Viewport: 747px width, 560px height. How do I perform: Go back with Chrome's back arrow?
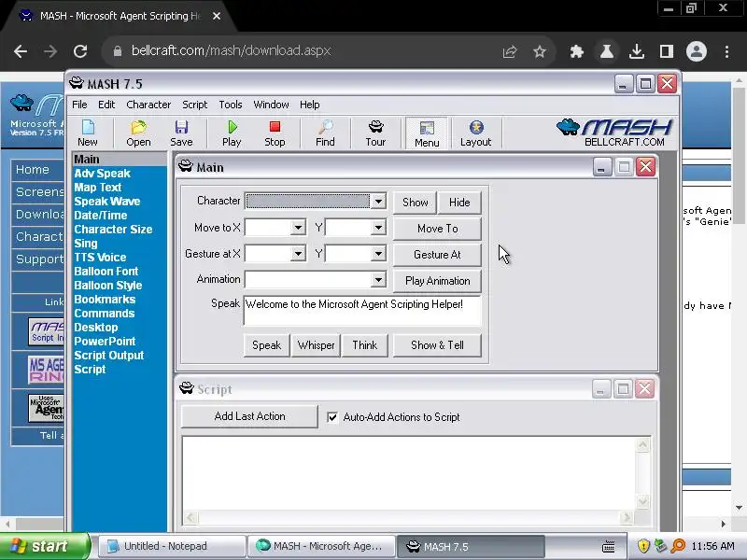pyautogui.click(x=21, y=51)
